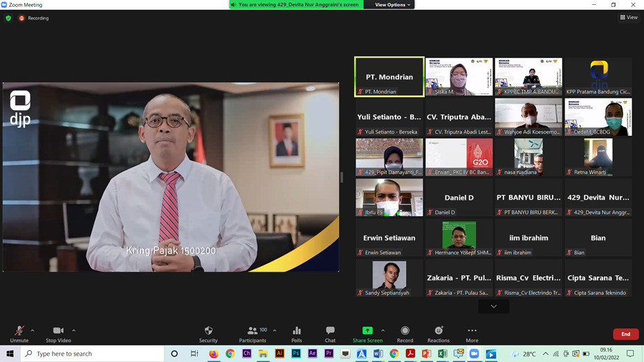Select the PT. Mondrian participant tile
This screenshot has height=362, width=644.
(389, 77)
